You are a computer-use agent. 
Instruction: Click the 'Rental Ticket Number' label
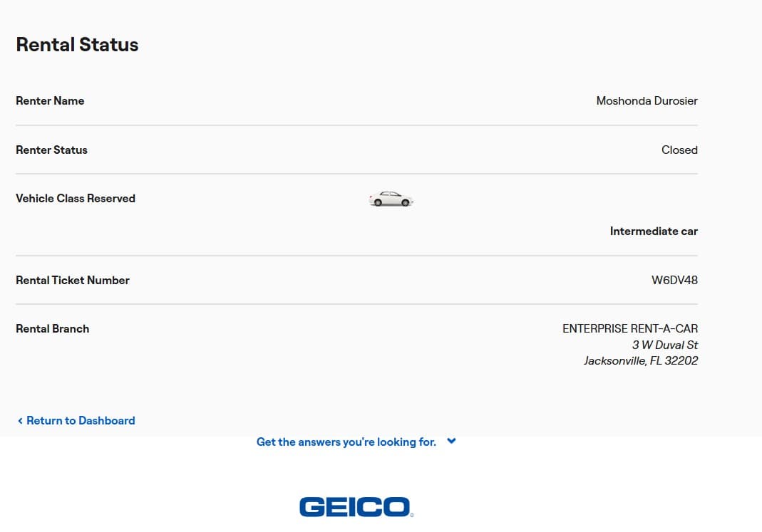(73, 280)
